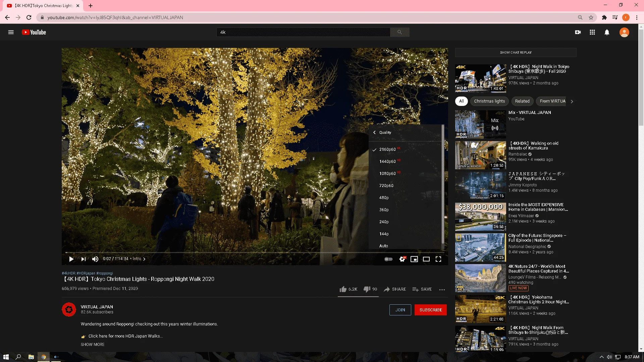Seek on the video progress bar
644x362 pixels.
[255, 252]
